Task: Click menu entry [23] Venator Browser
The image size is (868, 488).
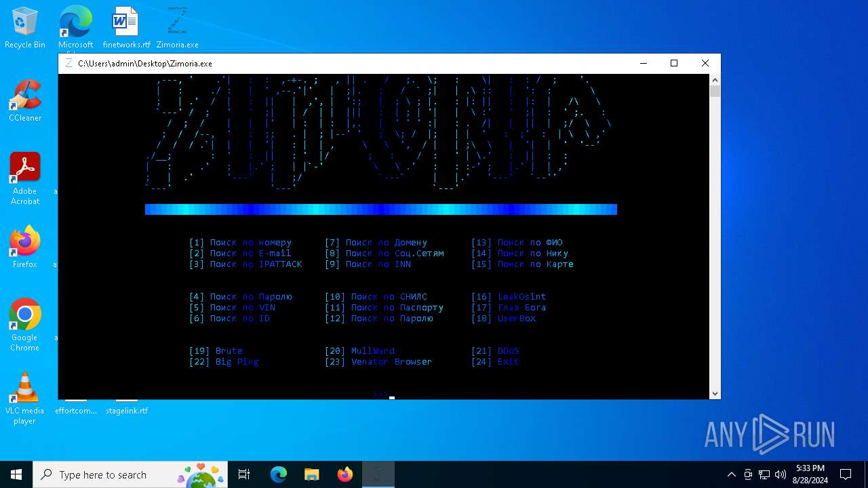Action: (378, 361)
